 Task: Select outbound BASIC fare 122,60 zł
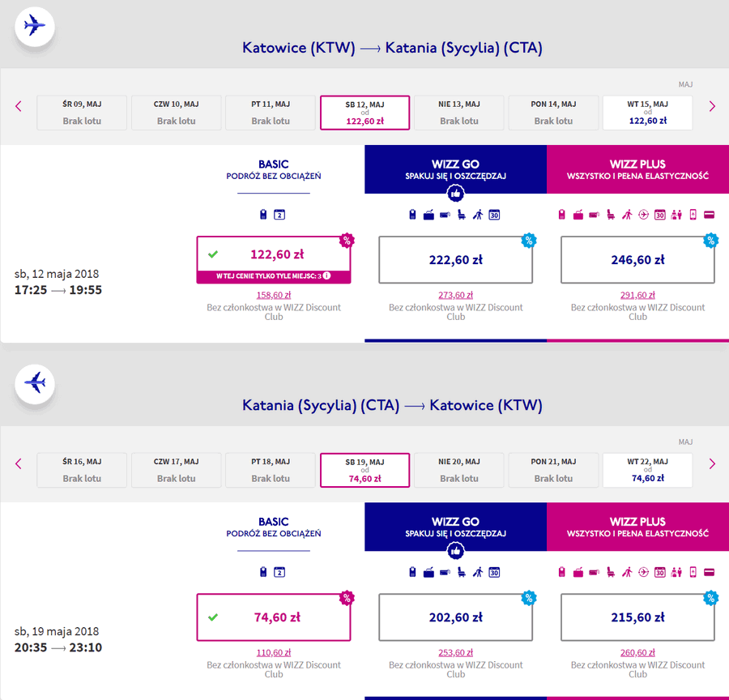[274, 260]
